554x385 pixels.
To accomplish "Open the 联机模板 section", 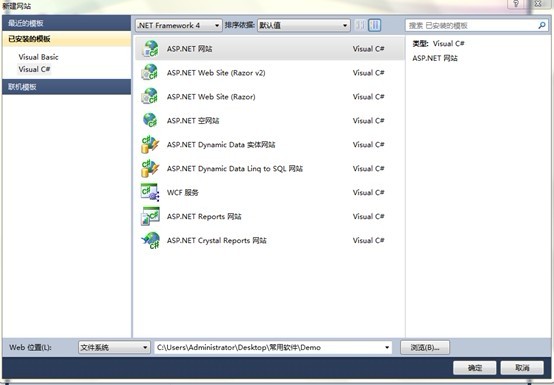I will [66, 87].
